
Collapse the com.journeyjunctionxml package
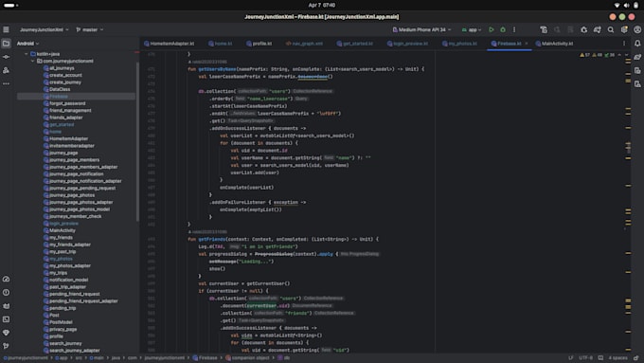click(33, 61)
